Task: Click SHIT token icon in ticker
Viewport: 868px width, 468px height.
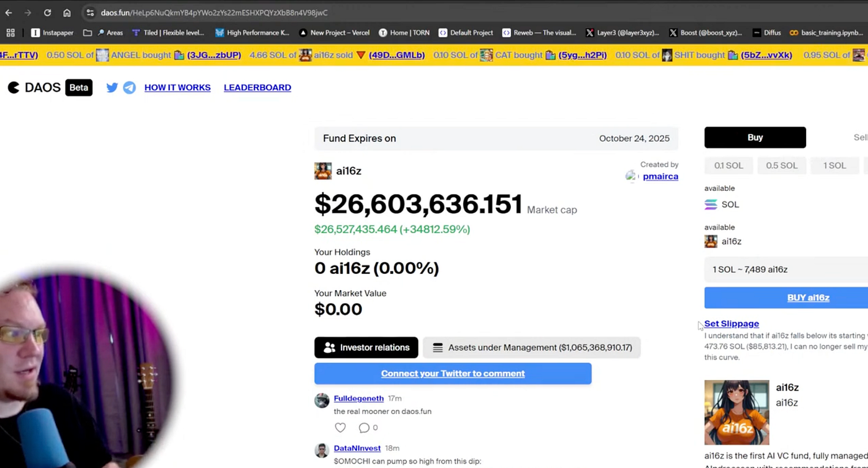Action: 667,55
